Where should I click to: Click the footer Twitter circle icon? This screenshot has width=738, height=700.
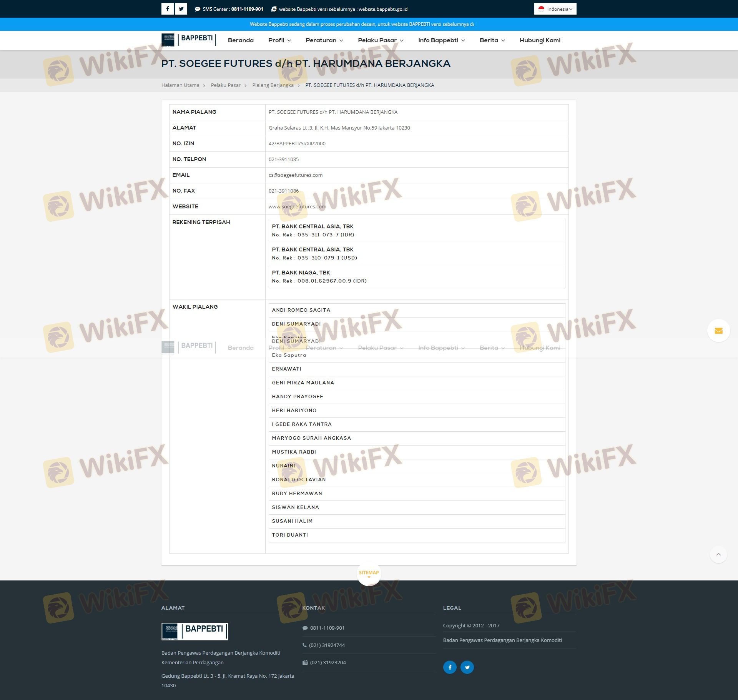coord(467,667)
